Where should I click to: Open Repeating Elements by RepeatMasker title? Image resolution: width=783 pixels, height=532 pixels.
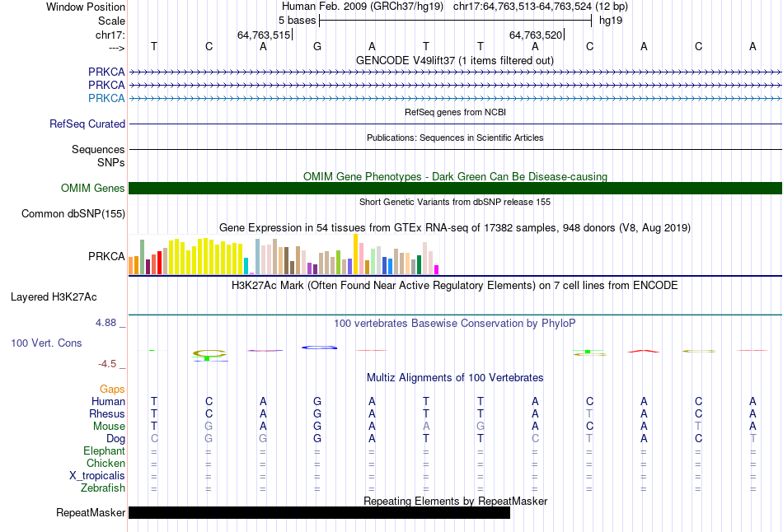pos(455,501)
